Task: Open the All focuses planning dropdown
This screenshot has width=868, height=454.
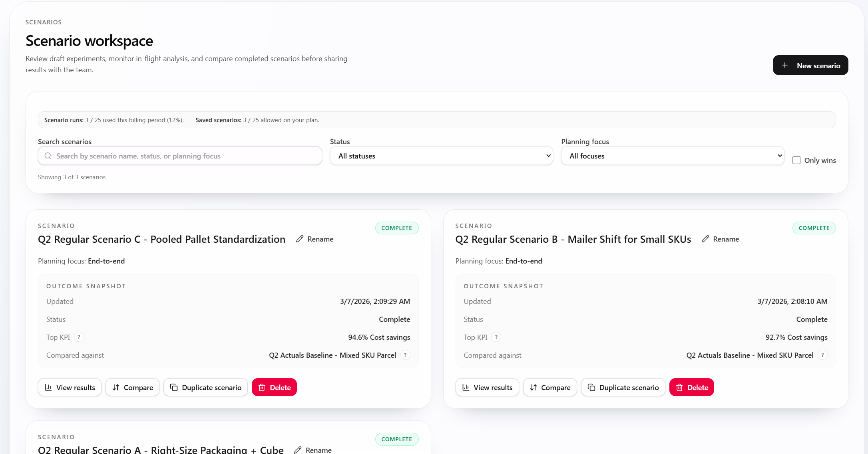Action: click(672, 156)
